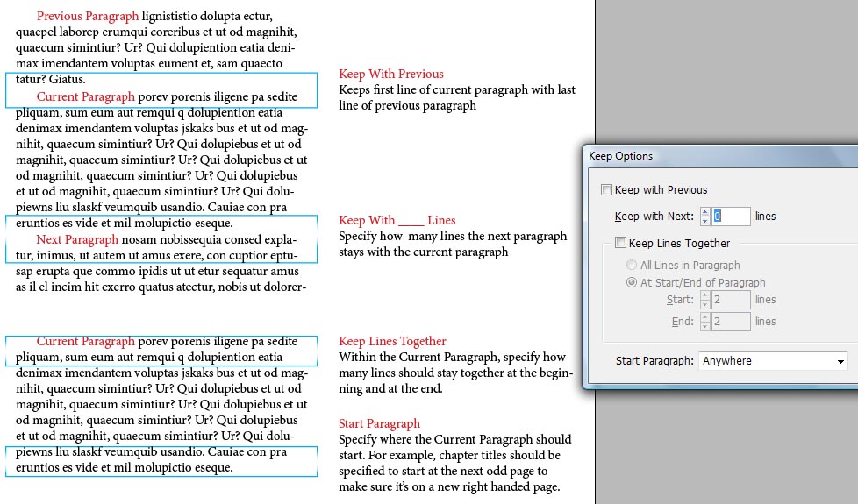Click the Keep with Next lines field
Image resolution: width=858 pixels, height=504 pixels.
pyautogui.click(x=732, y=217)
